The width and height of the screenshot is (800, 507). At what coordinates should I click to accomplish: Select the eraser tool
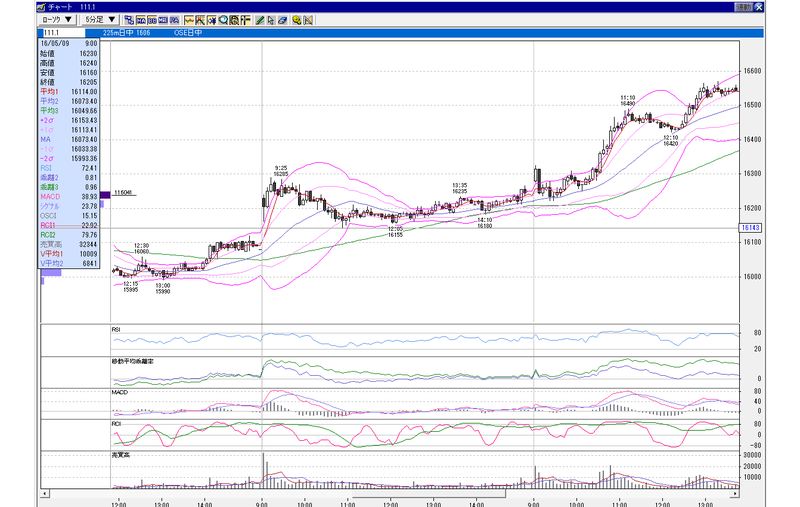(283, 20)
